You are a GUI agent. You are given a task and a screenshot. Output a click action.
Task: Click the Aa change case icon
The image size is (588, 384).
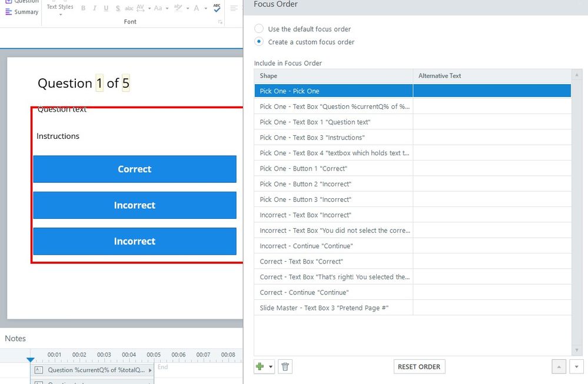click(x=158, y=8)
